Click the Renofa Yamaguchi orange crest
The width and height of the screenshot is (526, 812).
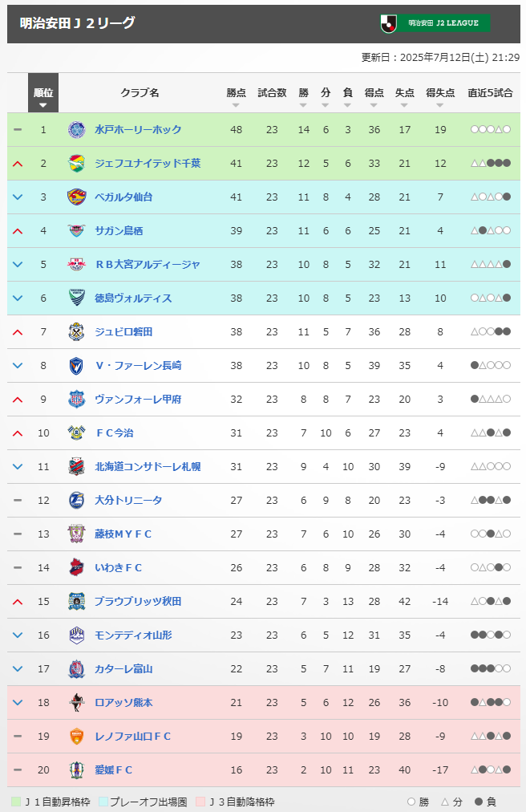point(77,736)
